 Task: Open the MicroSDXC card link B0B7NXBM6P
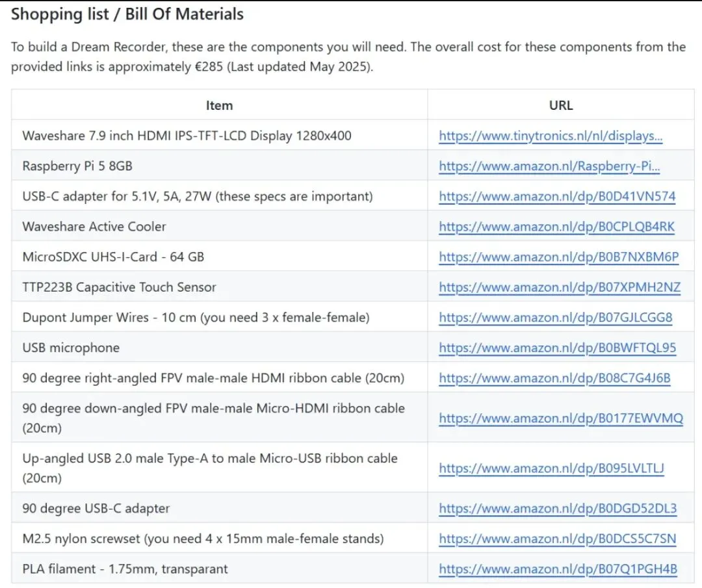click(x=558, y=257)
